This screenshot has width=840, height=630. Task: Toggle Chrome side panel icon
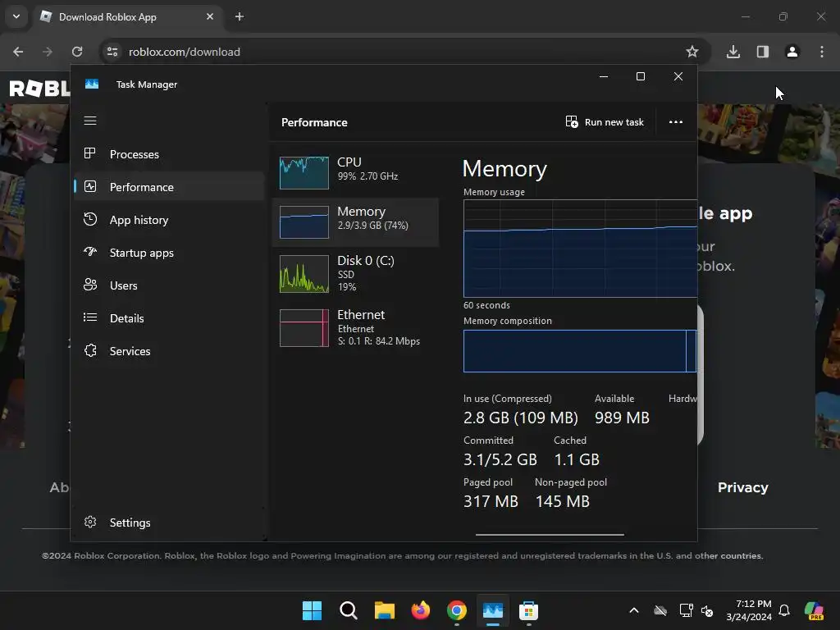pos(763,52)
